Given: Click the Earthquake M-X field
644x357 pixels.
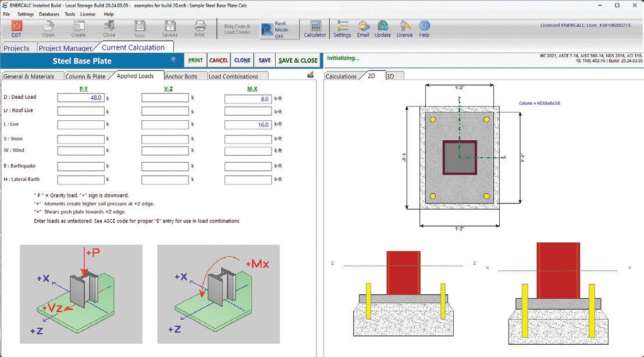Looking at the screenshot, I should pos(248,166).
